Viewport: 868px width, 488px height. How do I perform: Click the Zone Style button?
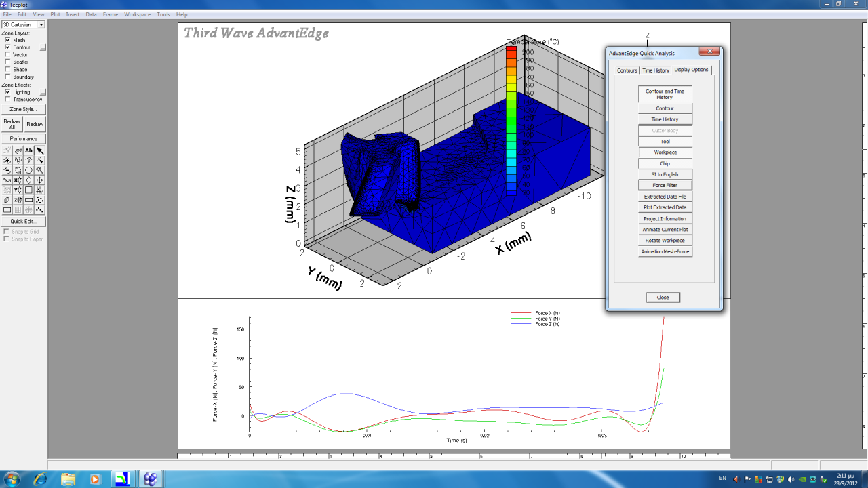pos(23,109)
